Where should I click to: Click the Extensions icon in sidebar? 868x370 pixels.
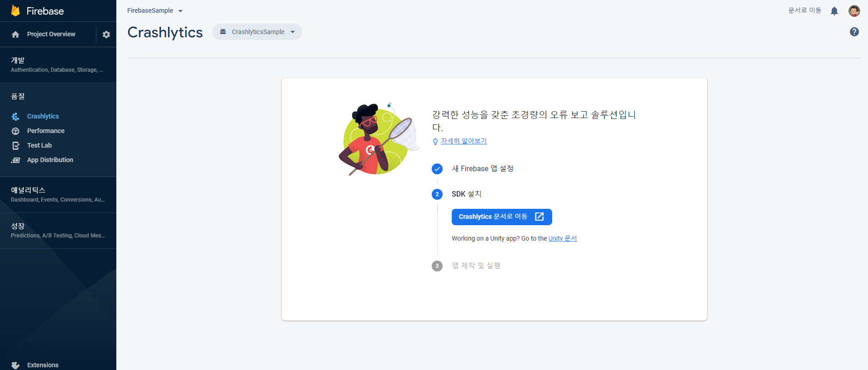(x=15, y=365)
